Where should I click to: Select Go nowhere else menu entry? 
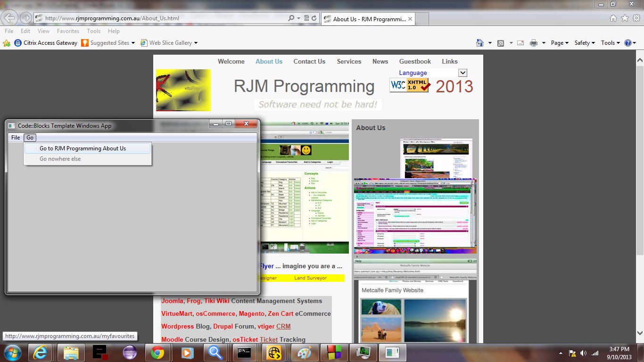point(87,159)
